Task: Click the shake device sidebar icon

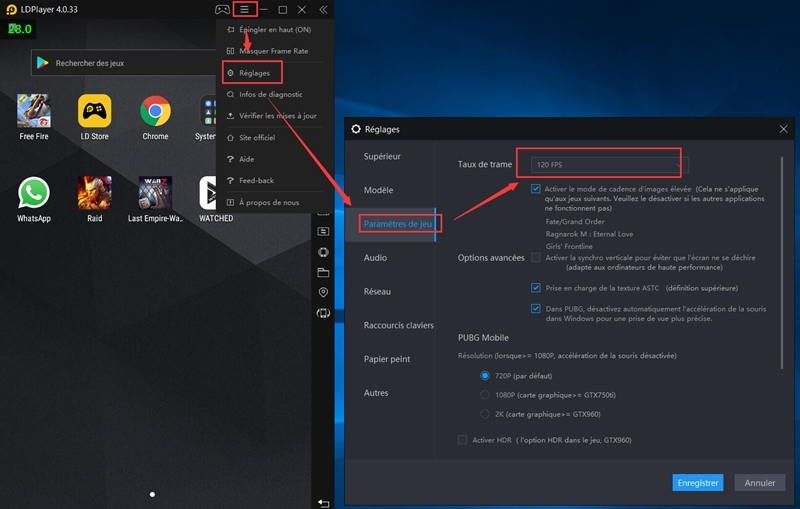Action: [x=323, y=252]
